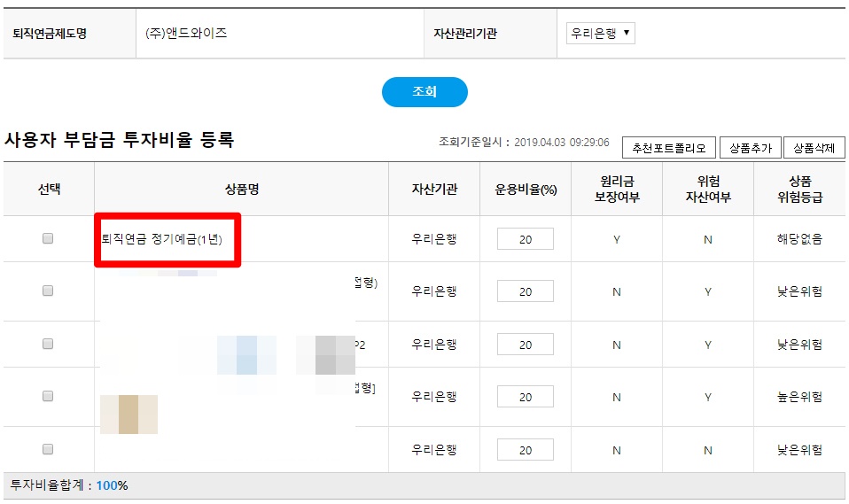
Task: Select checkbox in last row with 위험자산 N 낮은위험
Action: 48,449
